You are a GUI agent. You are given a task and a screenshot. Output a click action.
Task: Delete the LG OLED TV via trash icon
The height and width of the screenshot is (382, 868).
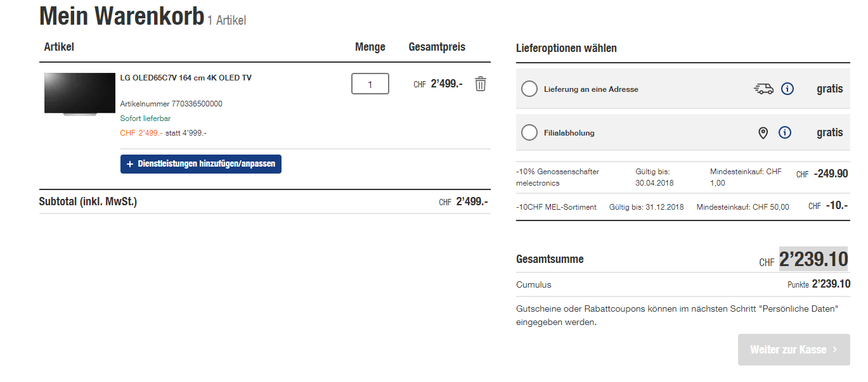(481, 84)
